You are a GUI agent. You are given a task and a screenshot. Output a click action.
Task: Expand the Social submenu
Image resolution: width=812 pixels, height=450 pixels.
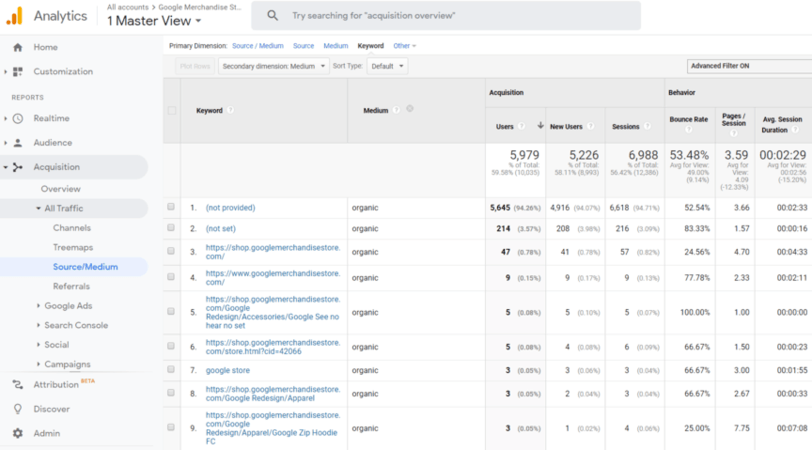pos(38,344)
